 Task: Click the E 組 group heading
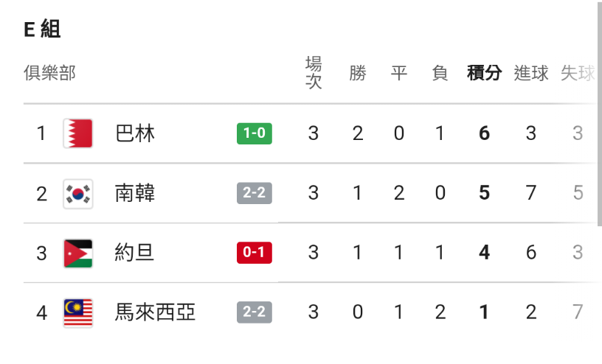[42, 29]
